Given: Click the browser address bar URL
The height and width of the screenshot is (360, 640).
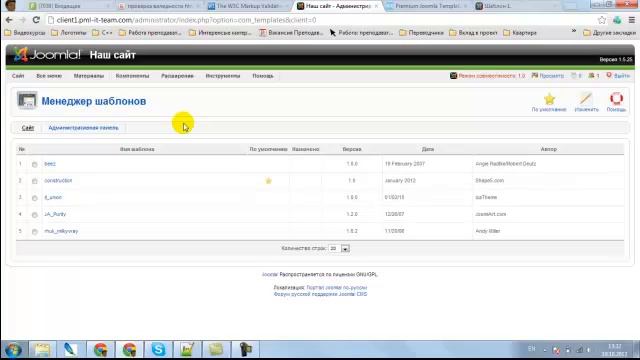Looking at the screenshot, I should (186, 20).
